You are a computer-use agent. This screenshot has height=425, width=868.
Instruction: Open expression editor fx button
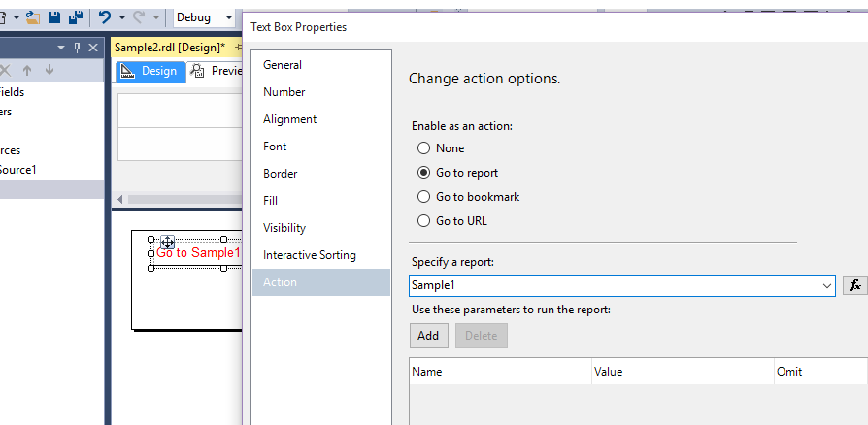tap(855, 285)
